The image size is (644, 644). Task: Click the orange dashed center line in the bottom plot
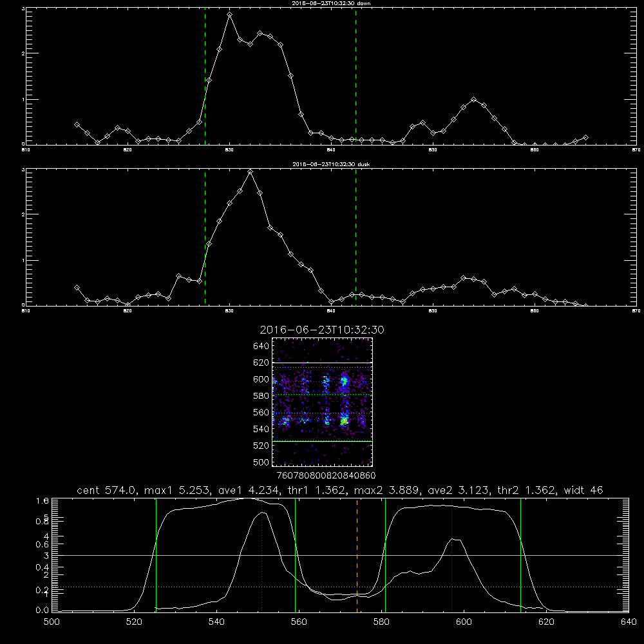point(357,555)
